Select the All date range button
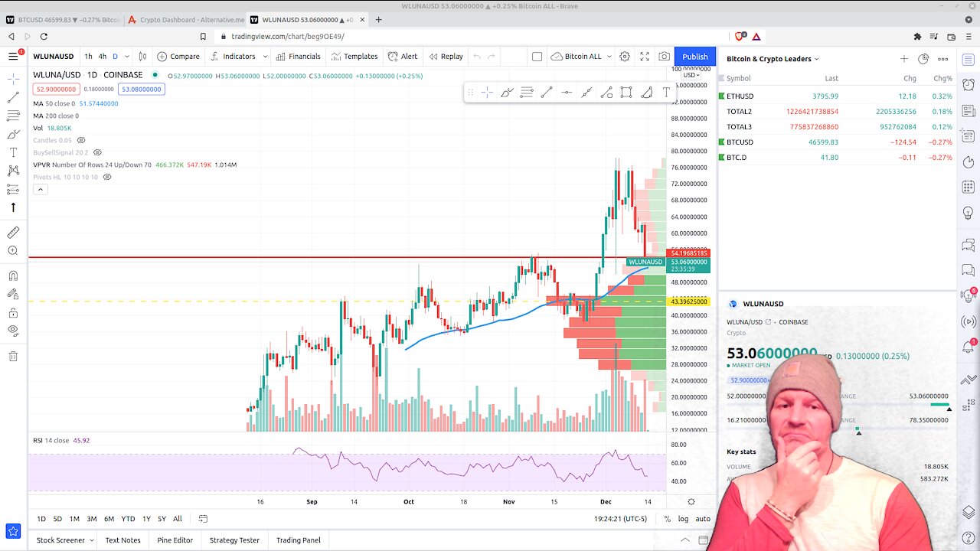 [x=177, y=519]
